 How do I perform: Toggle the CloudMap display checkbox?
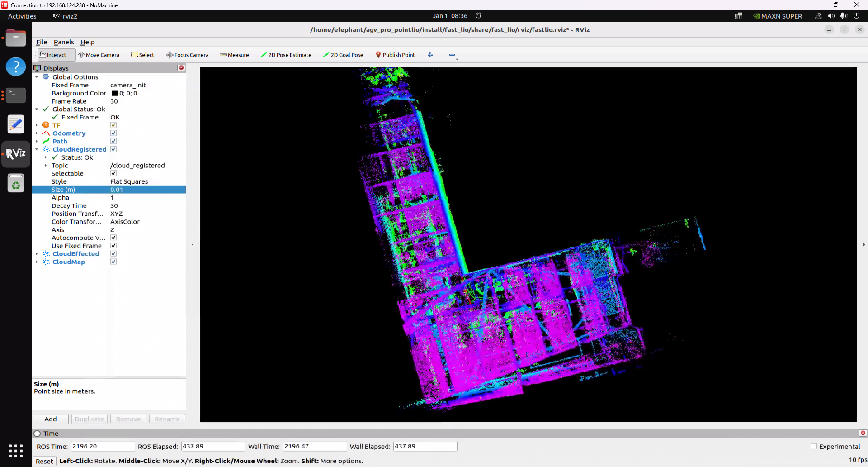[x=113, y=262]
